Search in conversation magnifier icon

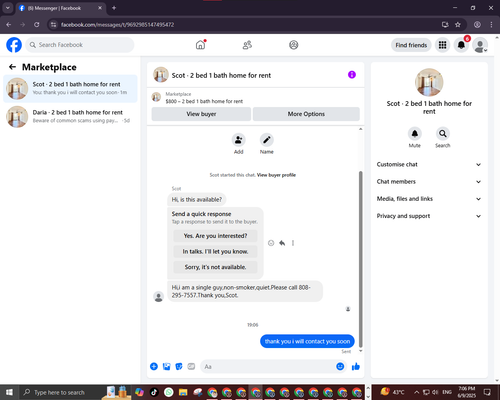pos(443,134)
